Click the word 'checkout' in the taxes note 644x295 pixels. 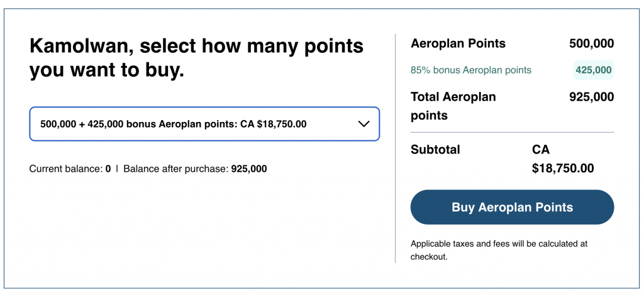428,257
